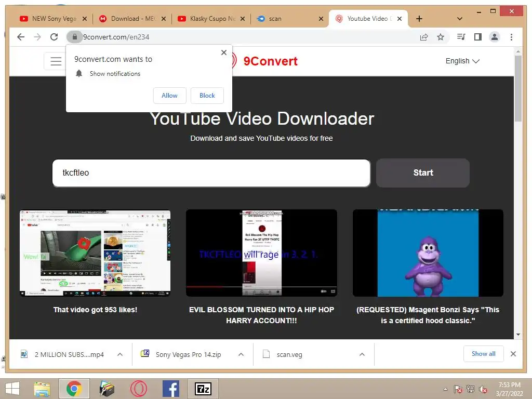
Task: Close the 'Youtube Video' tab
Action: coord(400,19)
